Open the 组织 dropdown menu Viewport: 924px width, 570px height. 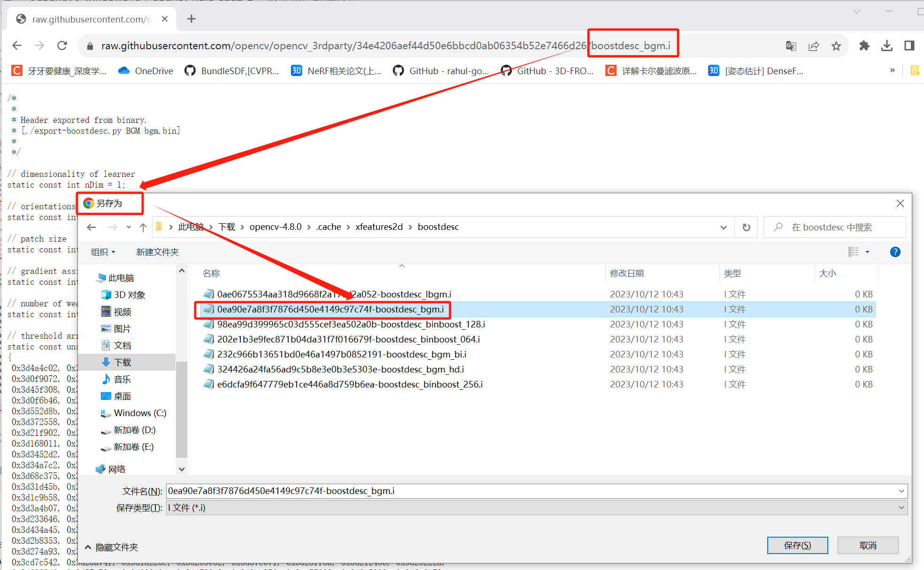[103, 252]
